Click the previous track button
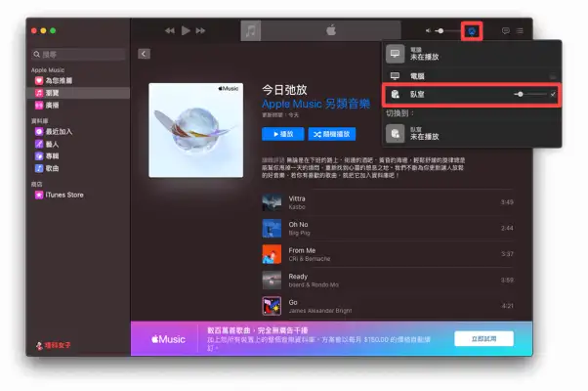 coord(170,30)
